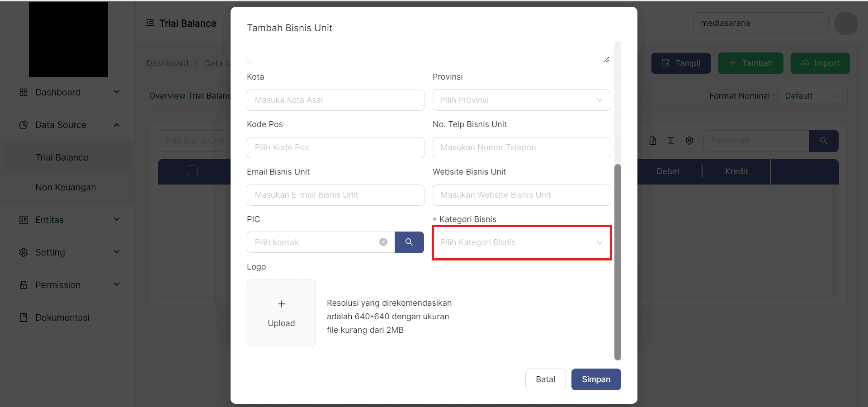Click the PIC search magnifier button
Screen dimensions: 868x407
409,242
